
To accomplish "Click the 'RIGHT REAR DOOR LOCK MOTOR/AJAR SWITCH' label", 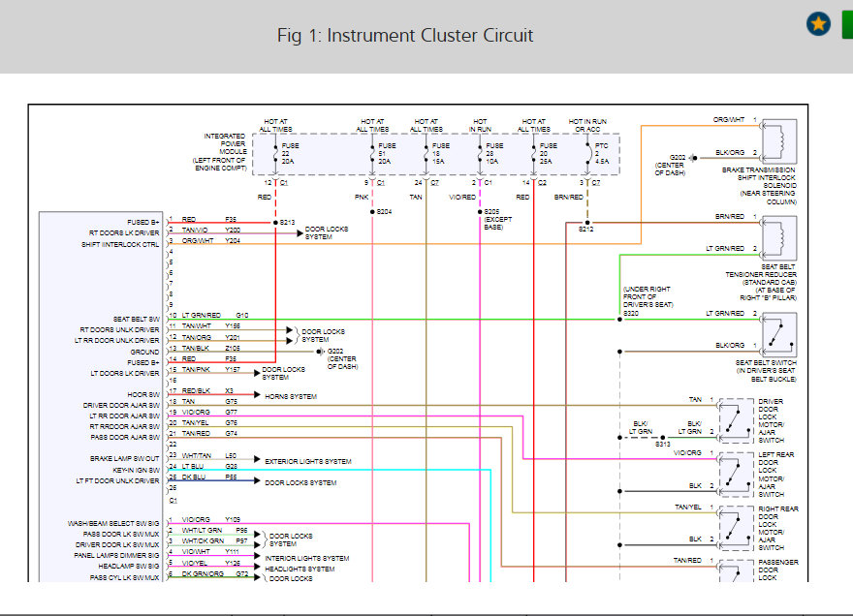I will [x=778, y=528].
